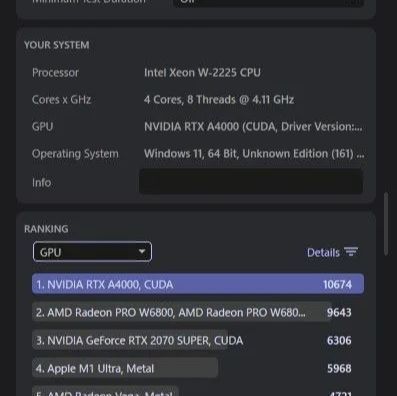Image resolution: width=397 pixels, height=396 pixels.
Task: Open the ranking Details link
Action: click(323, 253)
